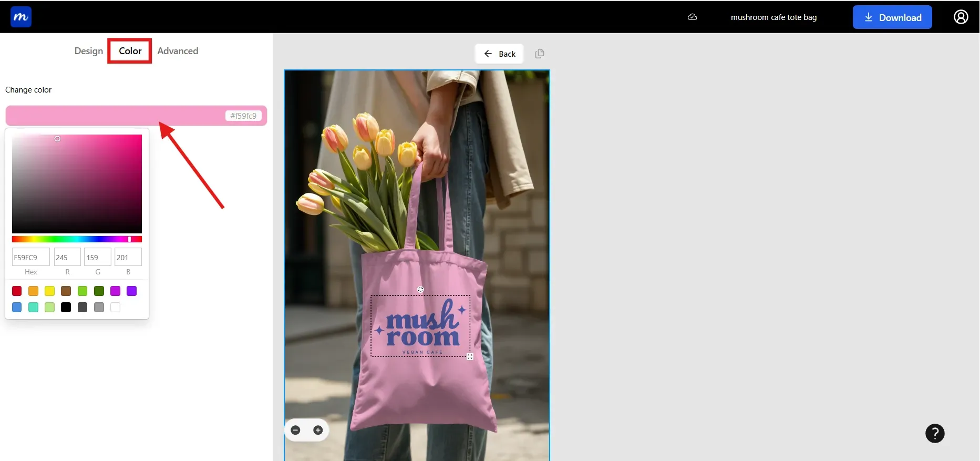Image resolution: width=980 pixels, height=461 pixels.
Task: Click the duplicate copy icon beside Back
Action: pyautogui.click(x=540, y=54)
